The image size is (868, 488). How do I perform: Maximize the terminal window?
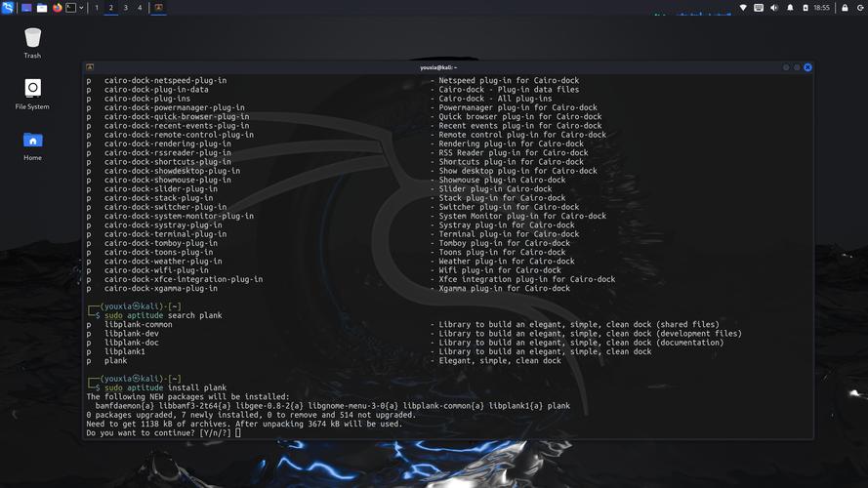point(797,67)
